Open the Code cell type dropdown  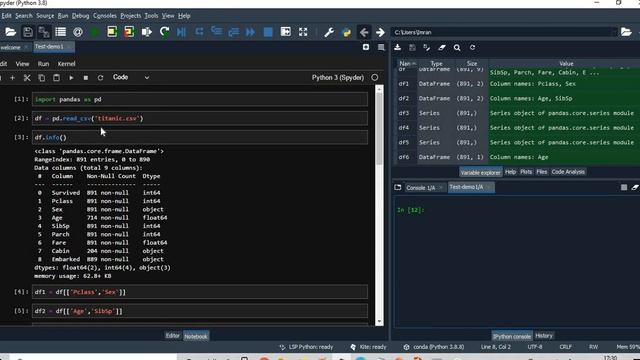click(x=131, y=77)
